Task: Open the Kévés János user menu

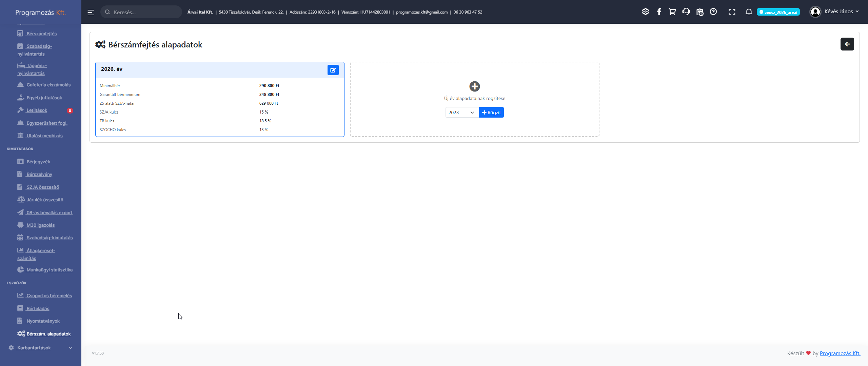Action: [x=834, y=12]
